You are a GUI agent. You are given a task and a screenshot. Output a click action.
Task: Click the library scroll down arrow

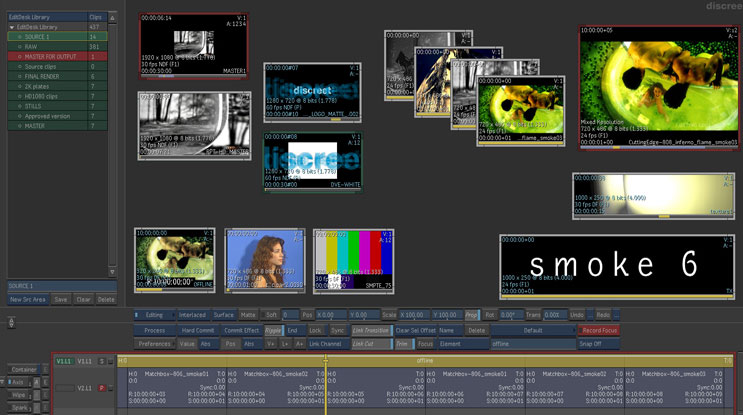click(x=112, y=272)
